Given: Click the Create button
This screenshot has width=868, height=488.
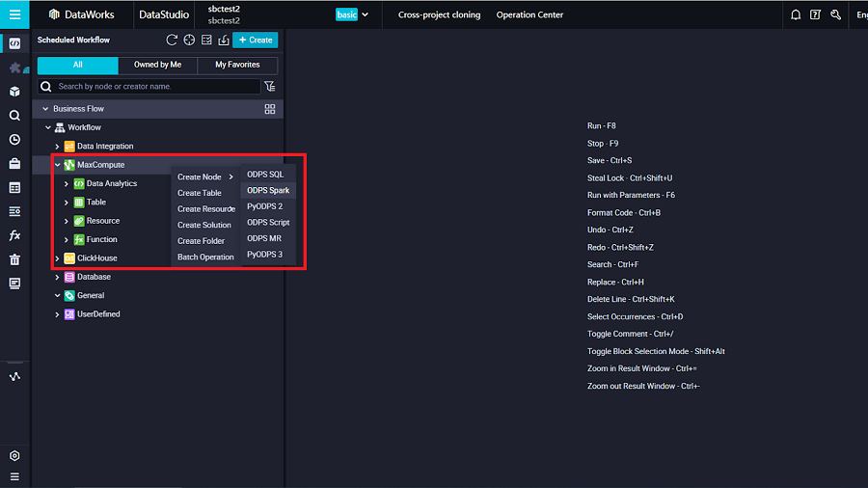Looking at the screenshot, I should [x=256, y=40].
